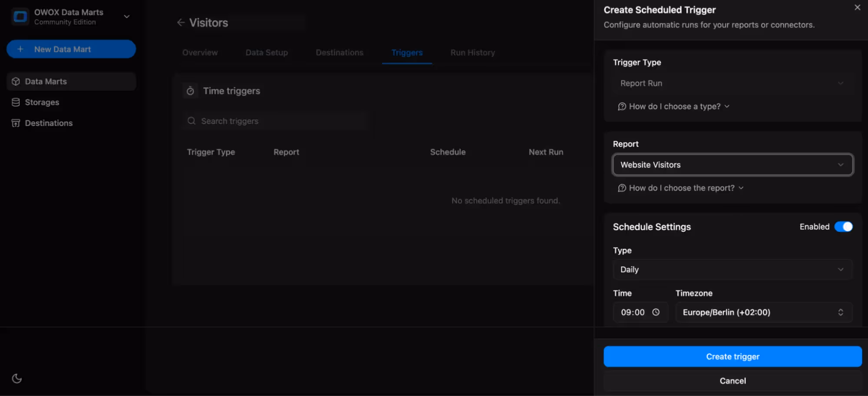The width and height of the screenshot is (868, 396).
Task: Open the Europe/Berlin timezone selector
Action: (x=763, y=312)
